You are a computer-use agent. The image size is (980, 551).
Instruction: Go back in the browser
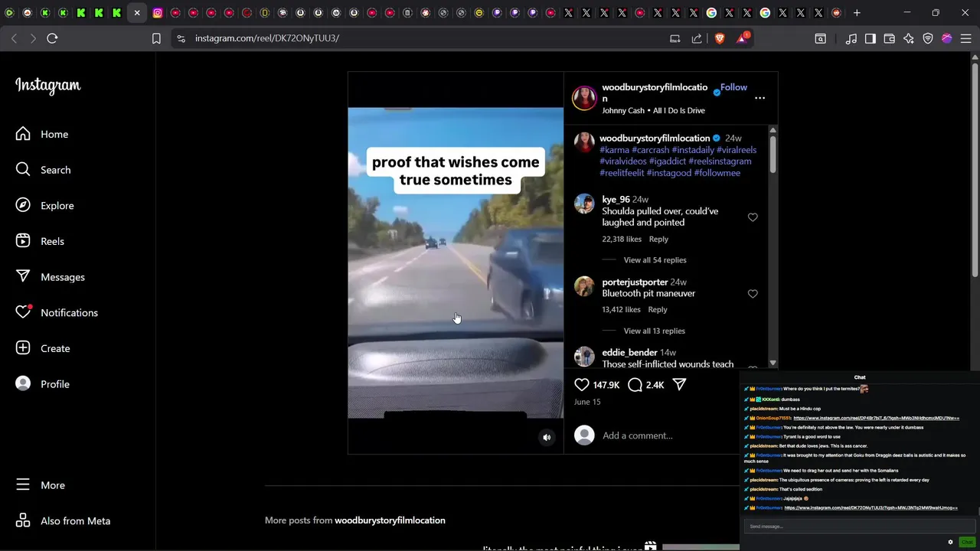coord(14,38)
